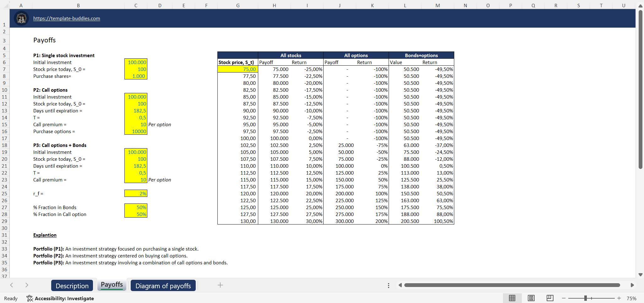This screenshot has width=644, height=303.
Task: Select highlighted stock price cell 75,00
Action: pyautogui.click(x=238, y=69)
